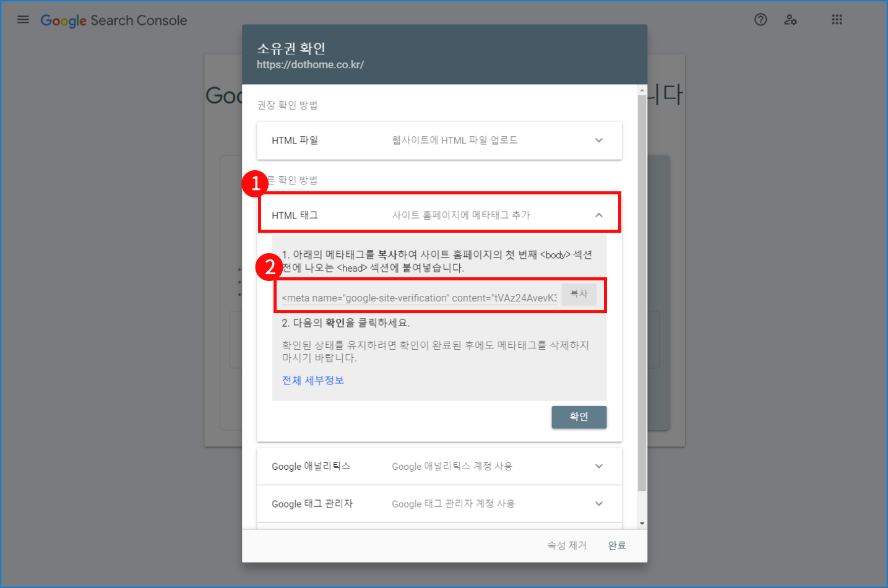Click the Google Search Console logo
This screenshot has width=888, height=588.
point(114,20)
